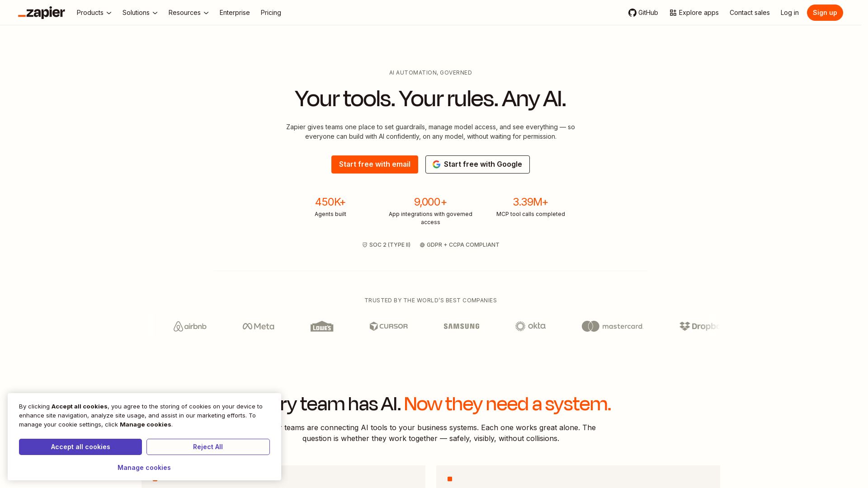
Task: Click the Dropbox logo
Action: pyautogui.click(x=699, y=326)
